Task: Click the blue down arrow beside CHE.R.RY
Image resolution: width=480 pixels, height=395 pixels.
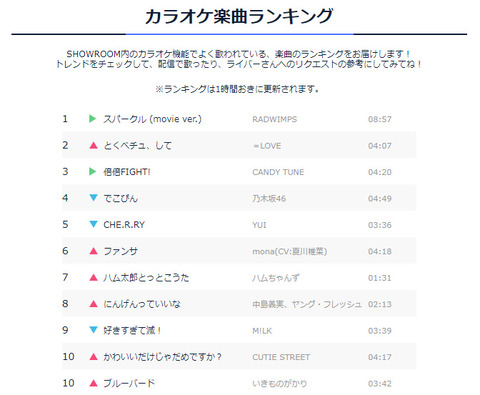Action: point(94,224)
